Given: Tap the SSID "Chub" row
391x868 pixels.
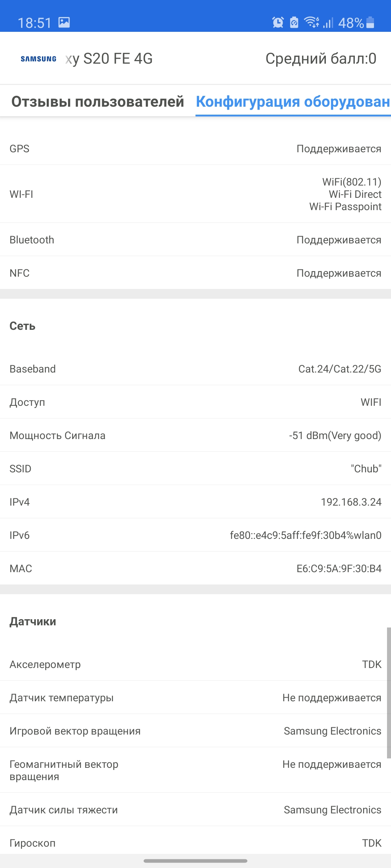Looking at the screenshot, I should pyautogui.click(x=195, y=469).
